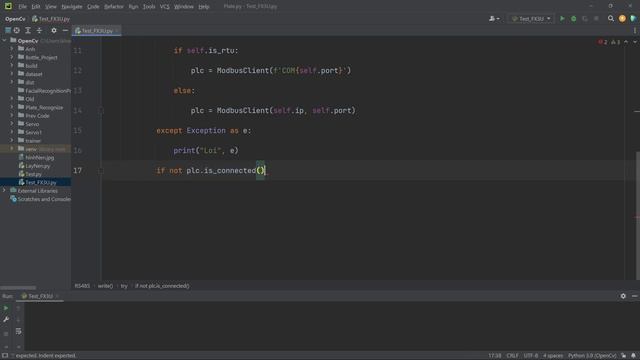Close the Test_FX3U.py editor tab
Image resolution: width=640 pixels, height=360 pixels.
[117, 31]
